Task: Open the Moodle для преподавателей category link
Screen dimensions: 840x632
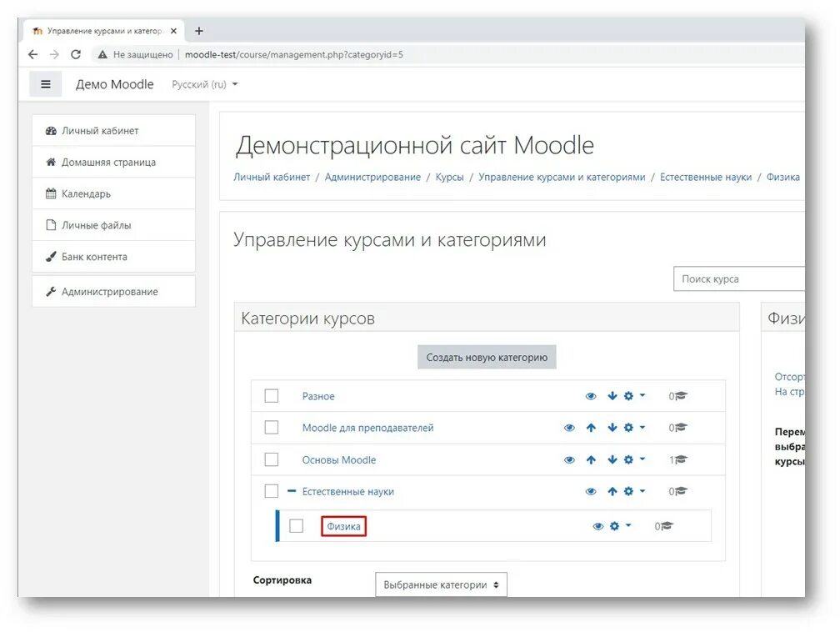Action: [368, 428]
